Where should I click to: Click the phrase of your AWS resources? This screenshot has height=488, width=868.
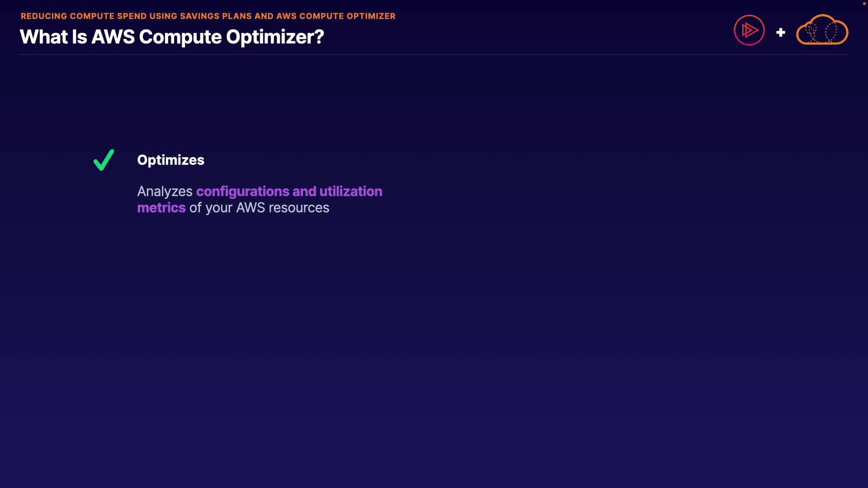point(259,208)
